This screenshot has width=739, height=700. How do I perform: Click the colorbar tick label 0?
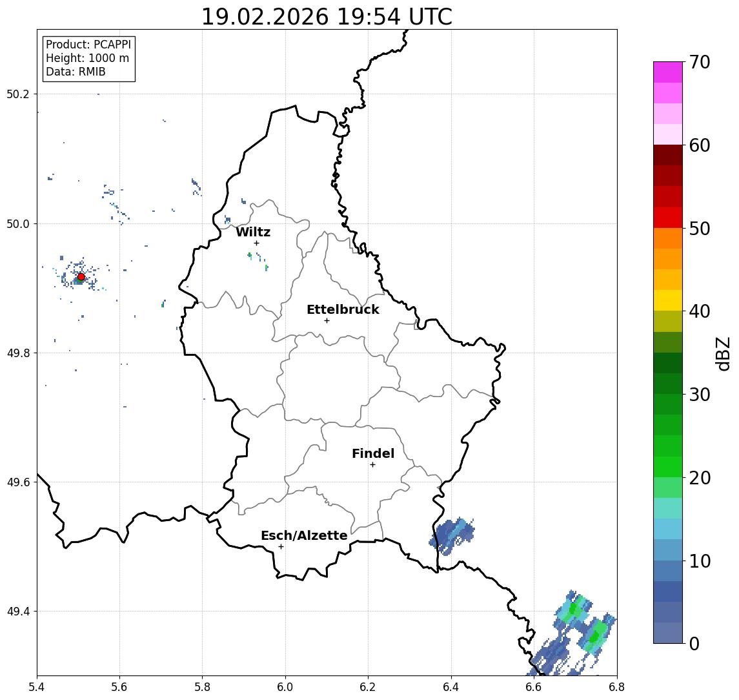694,643
